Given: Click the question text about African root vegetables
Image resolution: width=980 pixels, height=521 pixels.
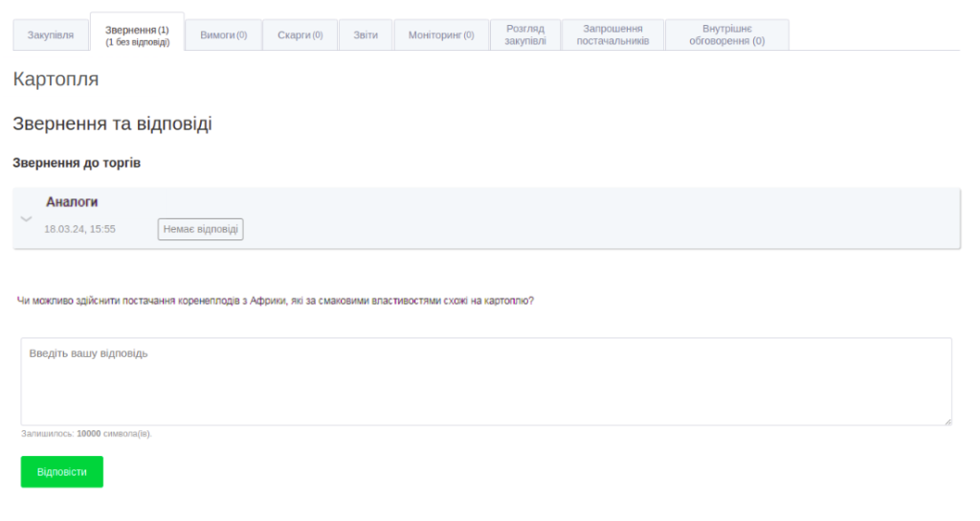Looking at the screenshot, I should coord(276,301).
